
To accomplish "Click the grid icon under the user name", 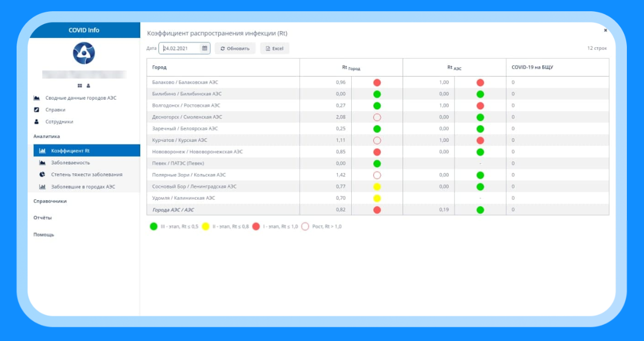I will click(x=80, y=86).
